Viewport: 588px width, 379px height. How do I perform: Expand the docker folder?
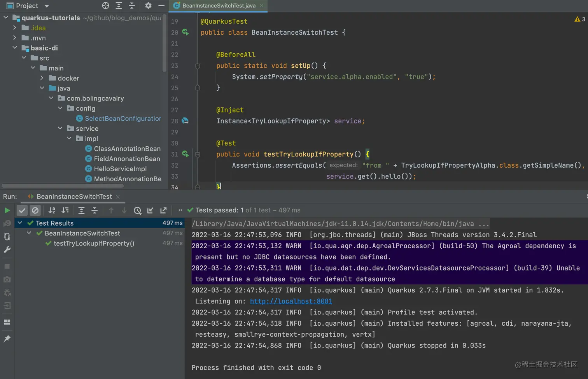42,78
